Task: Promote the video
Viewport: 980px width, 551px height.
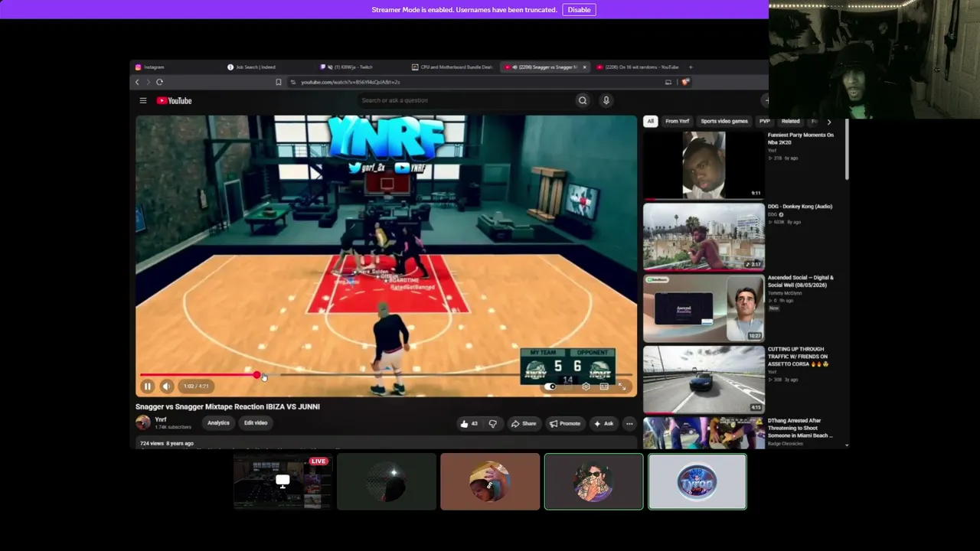Action: (x=565, y=424)
